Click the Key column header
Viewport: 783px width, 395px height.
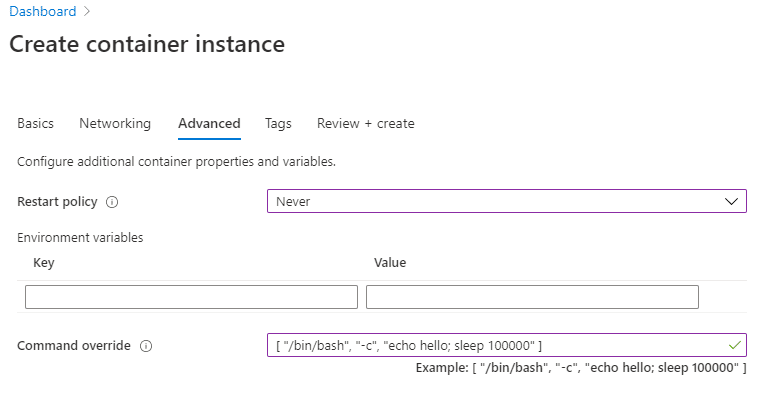43,263
